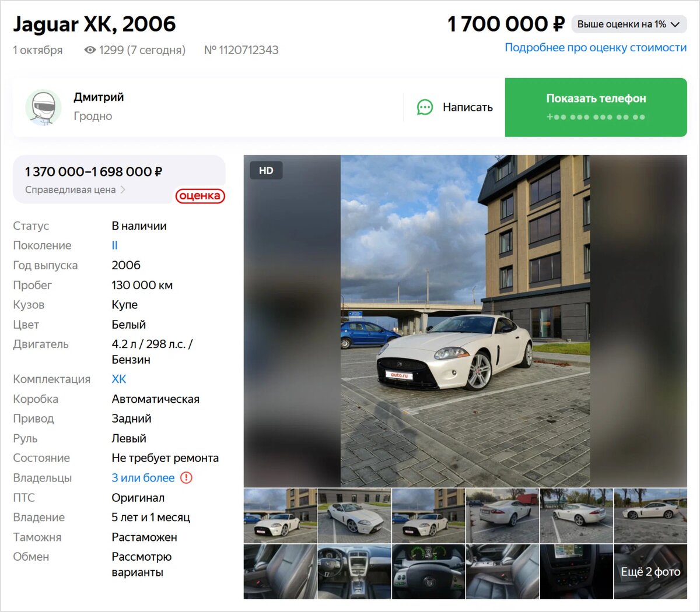Click the chat bubble message icon

tap(425, 107)
